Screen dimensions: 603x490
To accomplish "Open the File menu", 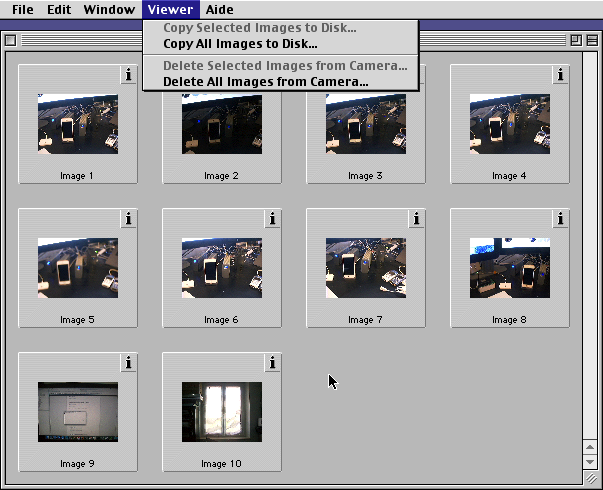I will 23,9.
